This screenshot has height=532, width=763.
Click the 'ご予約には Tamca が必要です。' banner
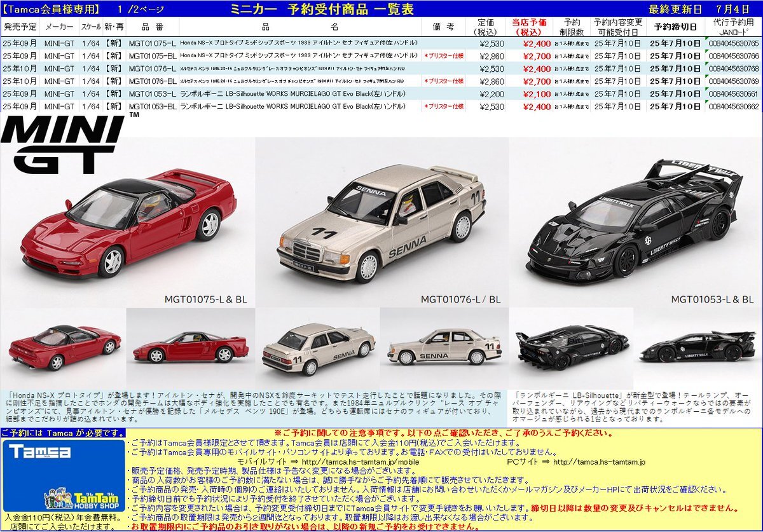(63, 433)
